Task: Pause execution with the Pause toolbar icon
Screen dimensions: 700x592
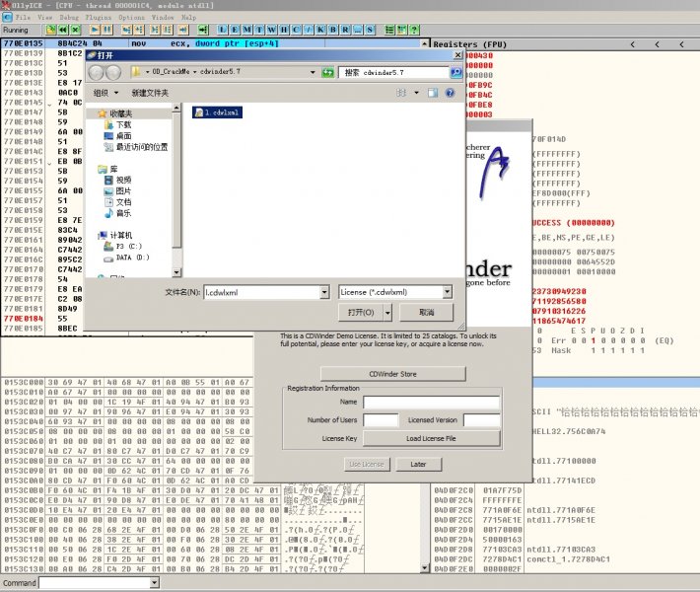Action: tap(107, 30)
